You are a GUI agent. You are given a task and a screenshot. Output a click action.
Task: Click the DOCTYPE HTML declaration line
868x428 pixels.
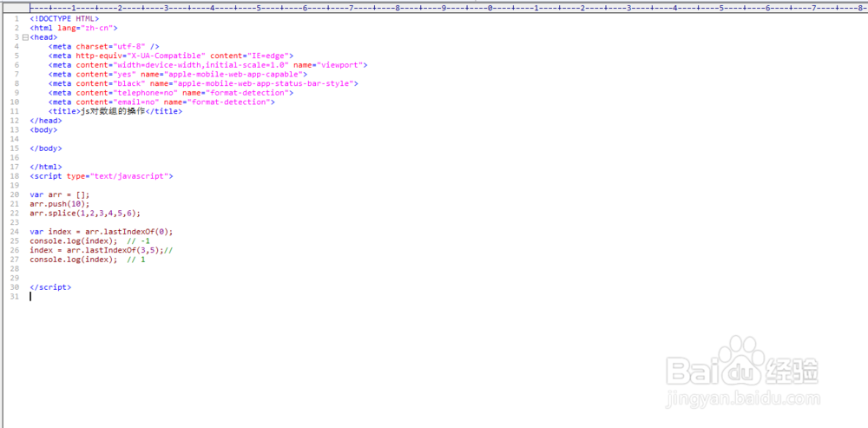pyautogui.click(x=64, y=18)
